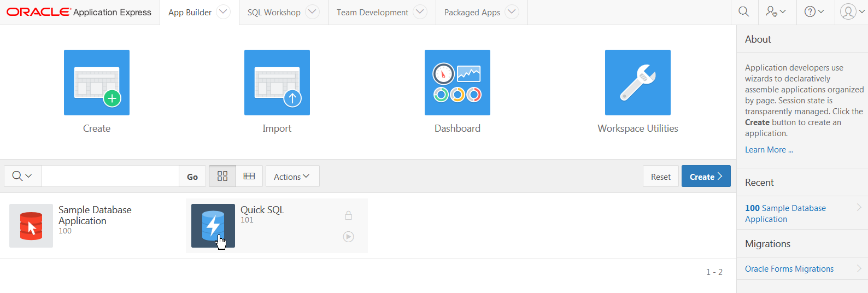The height and width of the screenshot is (293, 868).
Task: Click application ID "101" under Quick SQL
Action: (x=247, y=220)
